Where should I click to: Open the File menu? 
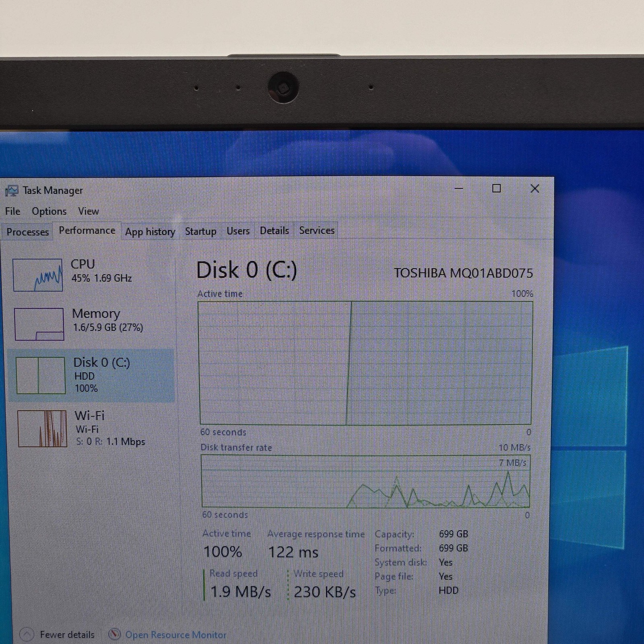[x=12, y=211]
